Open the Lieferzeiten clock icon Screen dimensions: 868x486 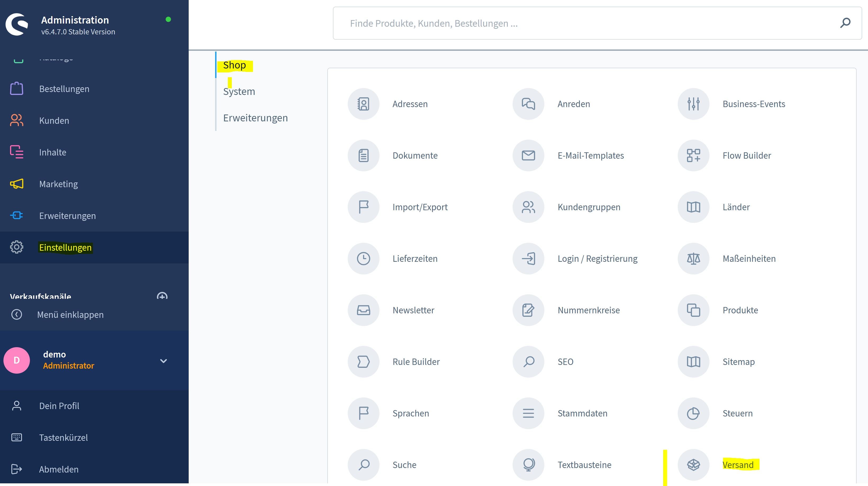pyautogui.click(x=363, y=258)
